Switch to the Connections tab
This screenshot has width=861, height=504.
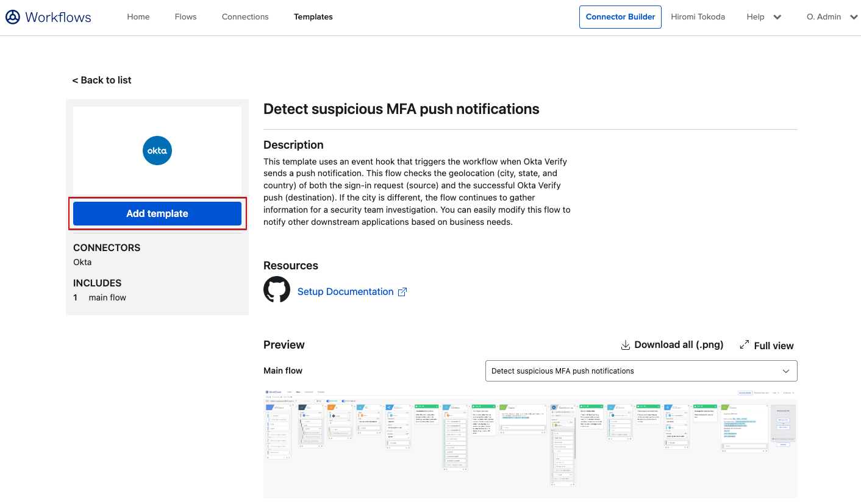pyautogui.click(x=245, y=17)
